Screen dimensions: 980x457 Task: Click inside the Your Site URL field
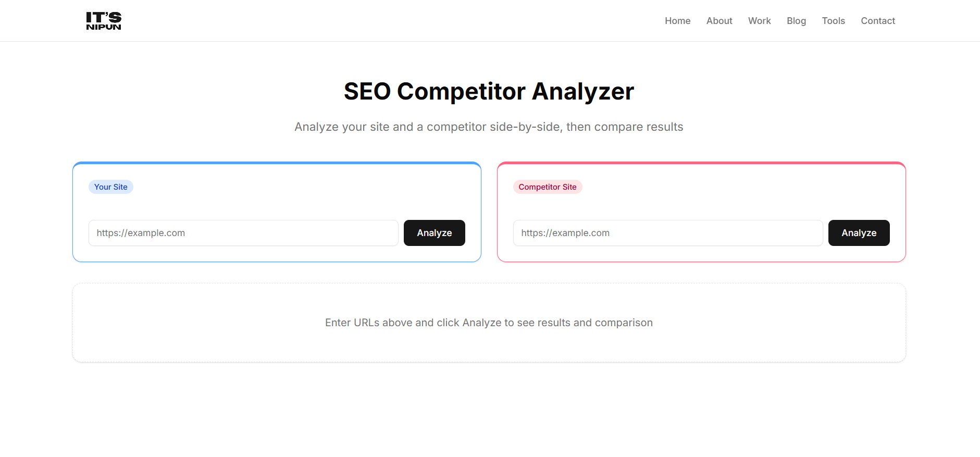coord(243,233)
